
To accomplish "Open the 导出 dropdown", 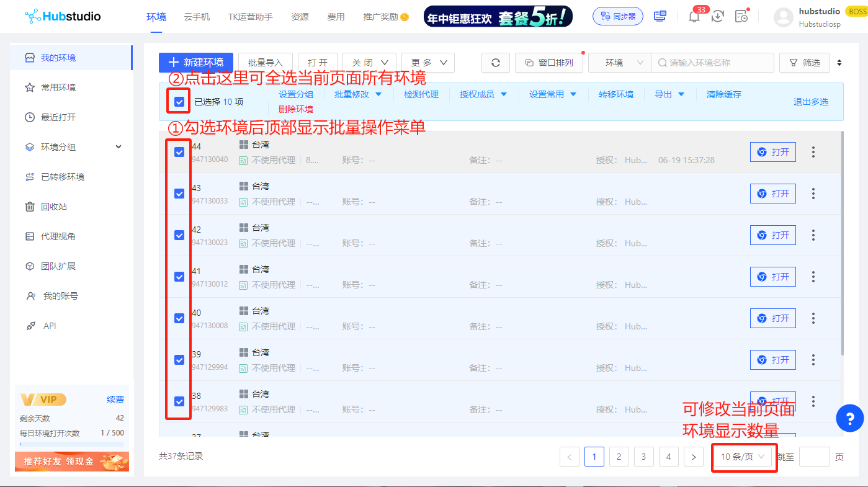I will click(x=669, y=94).
